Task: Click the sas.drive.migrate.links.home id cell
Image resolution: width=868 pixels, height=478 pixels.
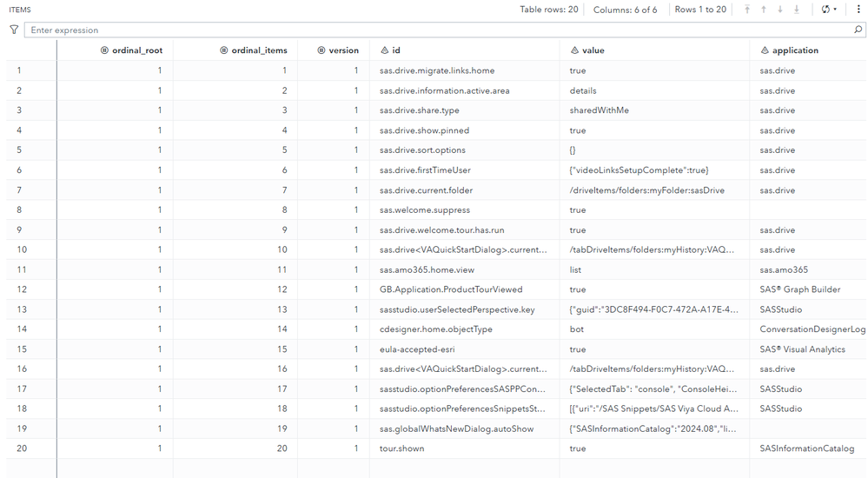Action: 437,70
